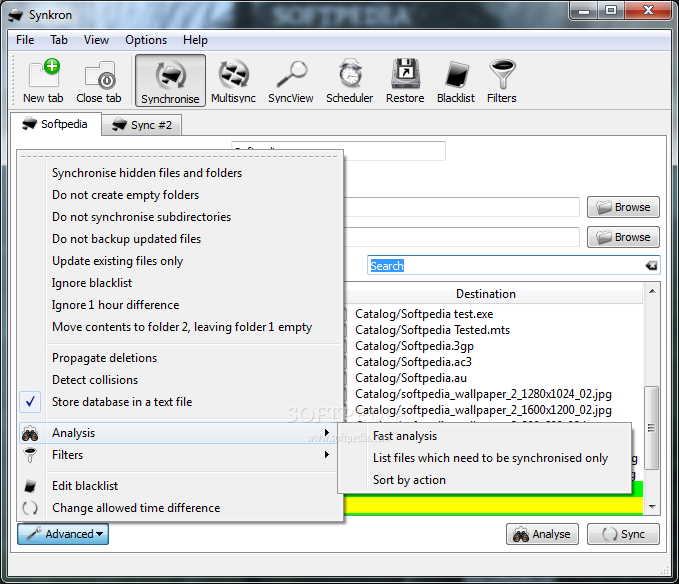Viewport: 679px width, 584px height.
Task: Enable Do not synchronise subdirectories
Action: click(x=180, y=217)
